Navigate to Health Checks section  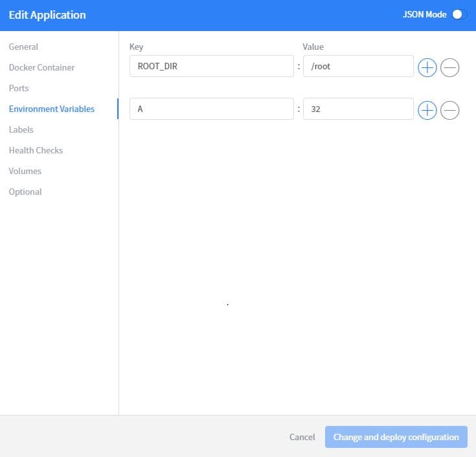[x=36, y=150]
